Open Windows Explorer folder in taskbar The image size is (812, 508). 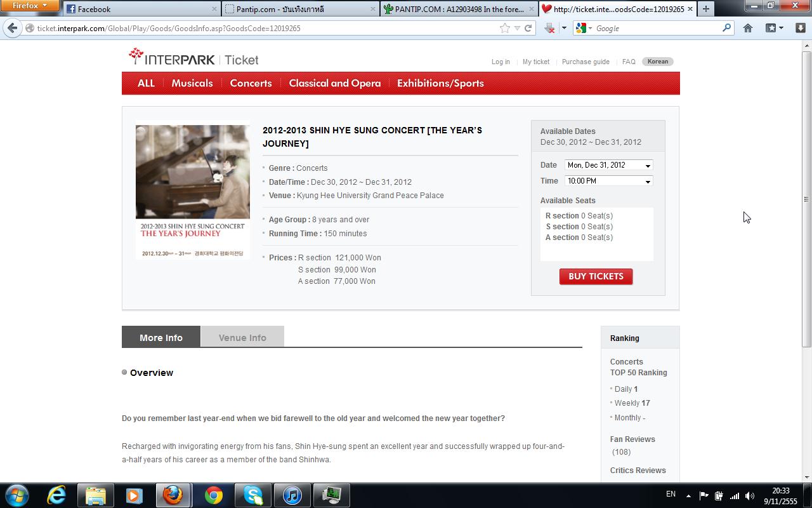coord(96,495)
